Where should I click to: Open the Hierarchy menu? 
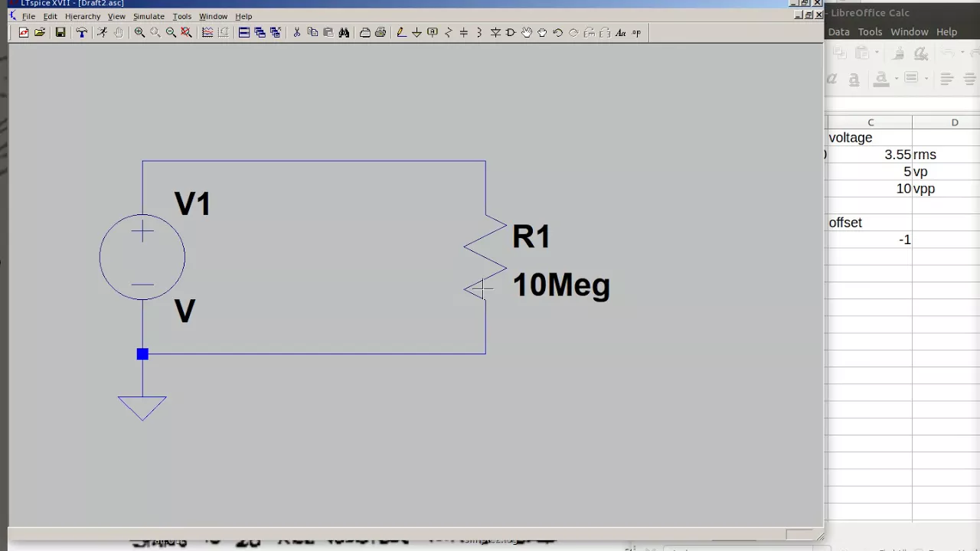pyautogui.click(x=83, y=16)
